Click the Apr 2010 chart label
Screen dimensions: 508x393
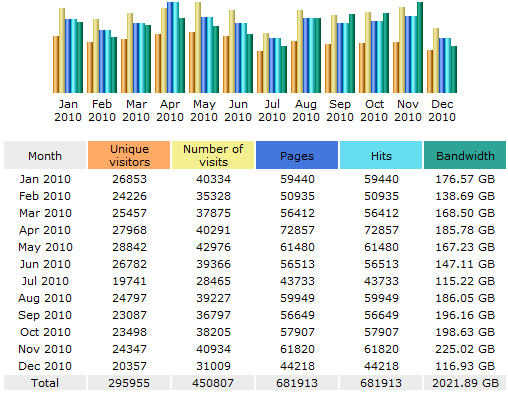tap(170, 111)
